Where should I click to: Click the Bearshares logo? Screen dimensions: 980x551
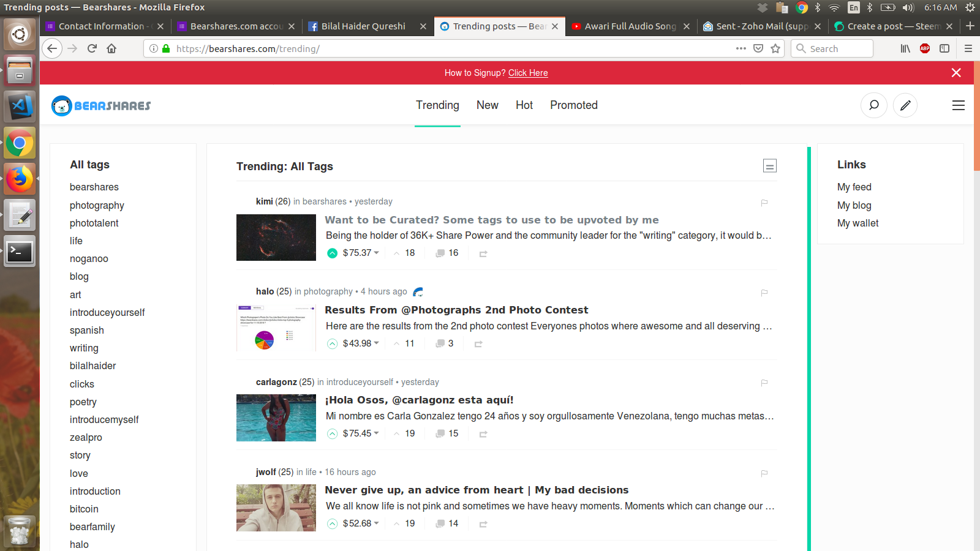tap(100, 105)
